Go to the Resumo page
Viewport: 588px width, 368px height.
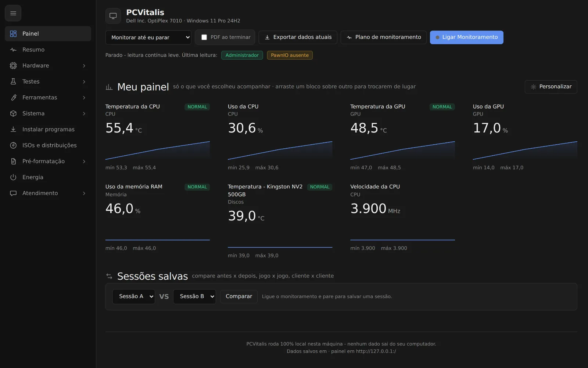pos(48,50)
